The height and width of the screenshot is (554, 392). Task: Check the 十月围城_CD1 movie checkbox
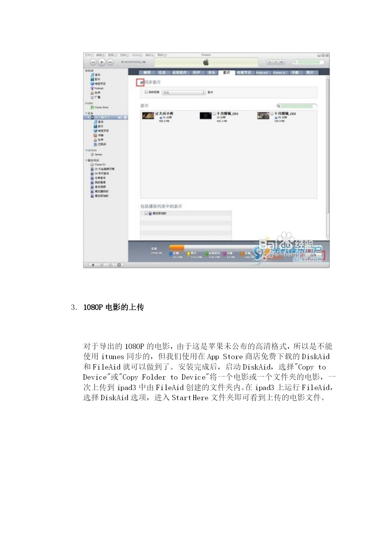click(x=214, y=113)
